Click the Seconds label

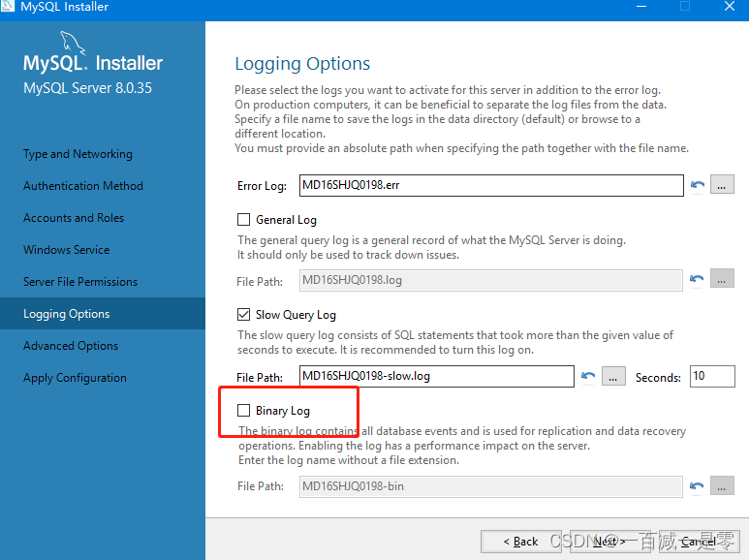[x=658, y=378]
